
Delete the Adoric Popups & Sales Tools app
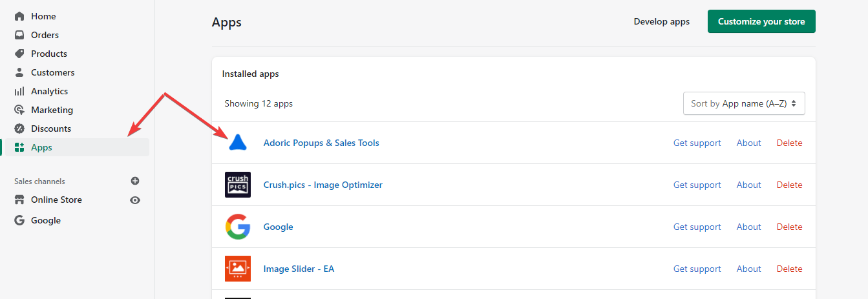point(789,143)
